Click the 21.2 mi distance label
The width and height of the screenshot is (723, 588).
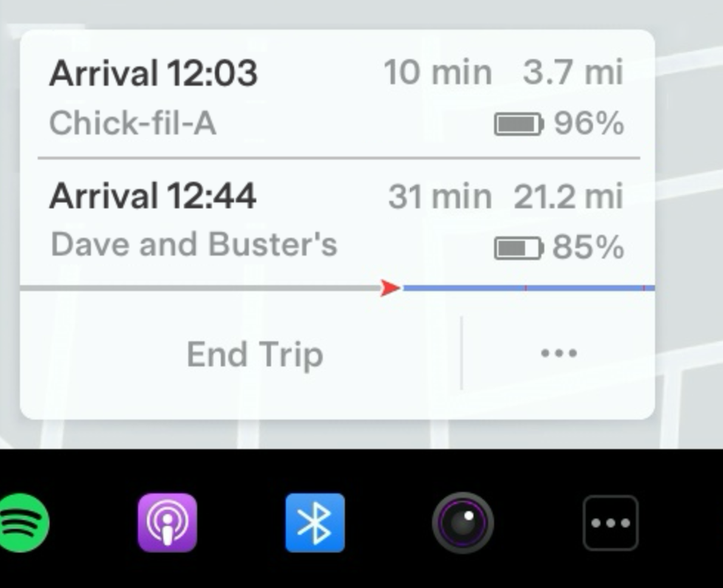tap(569, 197)
